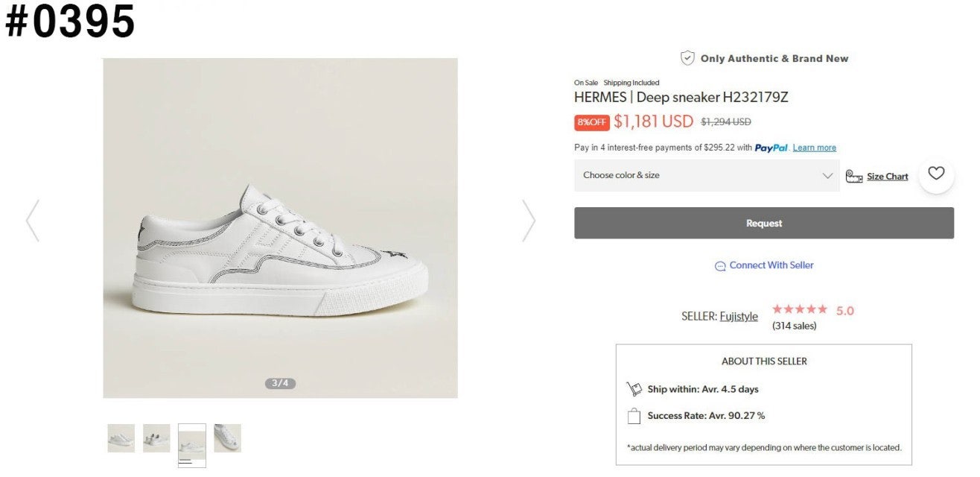The image size is (980, 477).
Task: Click the chat bubble icon
Action: pyautogui.click(x=720, y=266)
